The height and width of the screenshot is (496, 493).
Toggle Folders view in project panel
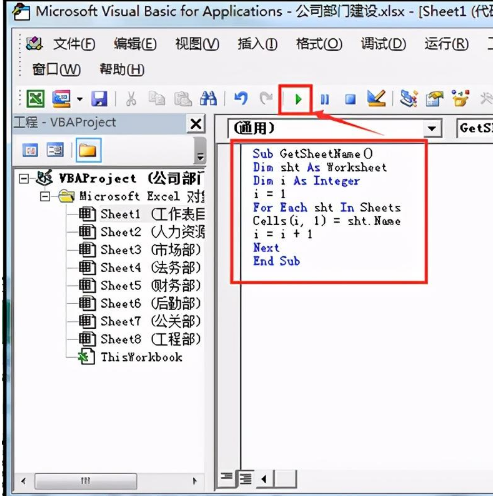coord(88,150)
